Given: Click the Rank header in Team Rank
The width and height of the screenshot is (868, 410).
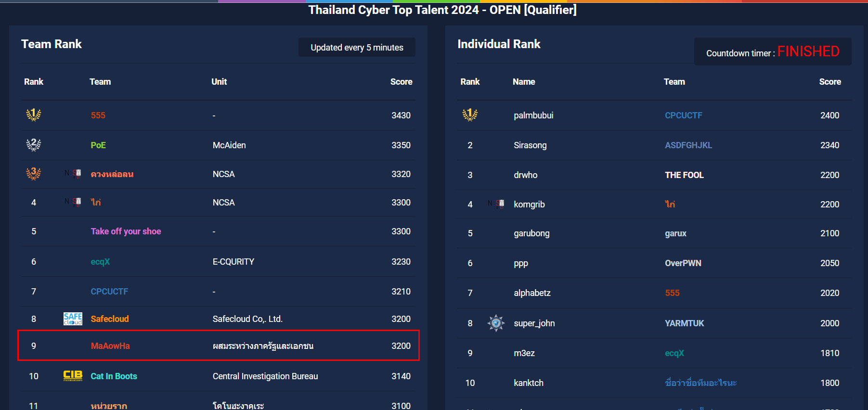Looking at the screenshot, I should pyautogui.click(x=34, y=82).
